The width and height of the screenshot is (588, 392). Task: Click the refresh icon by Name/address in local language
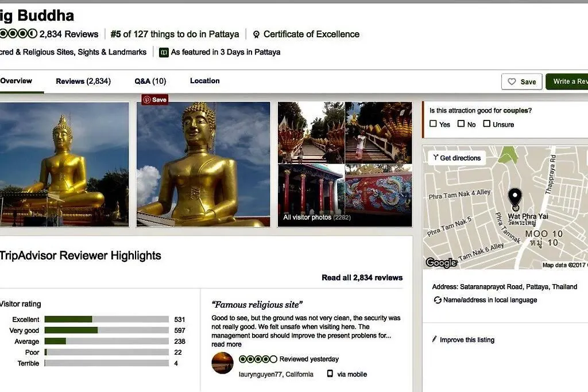pyautogui.click(x=437, y=300)
